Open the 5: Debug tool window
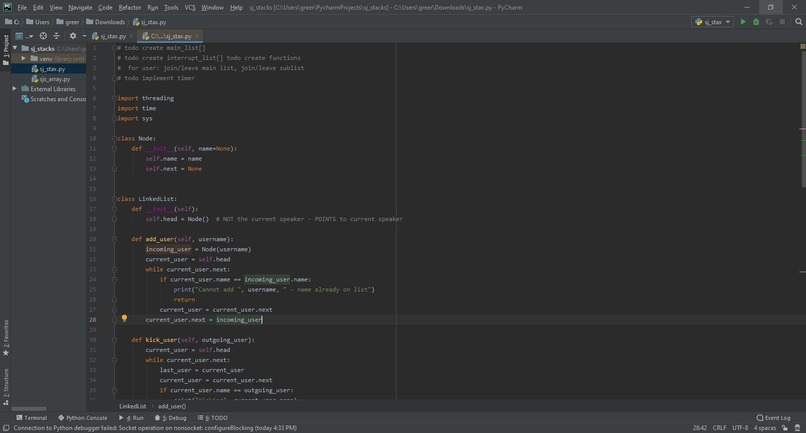 [x=171, y=418]
